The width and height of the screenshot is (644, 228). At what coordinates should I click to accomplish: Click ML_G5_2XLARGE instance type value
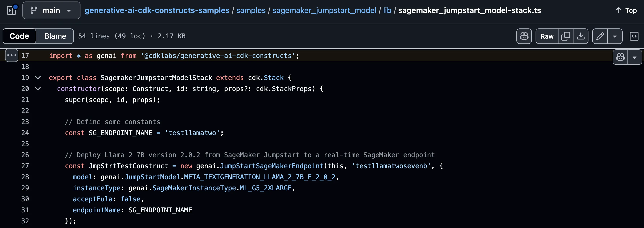pyautogui.click(x=266, y=188)
